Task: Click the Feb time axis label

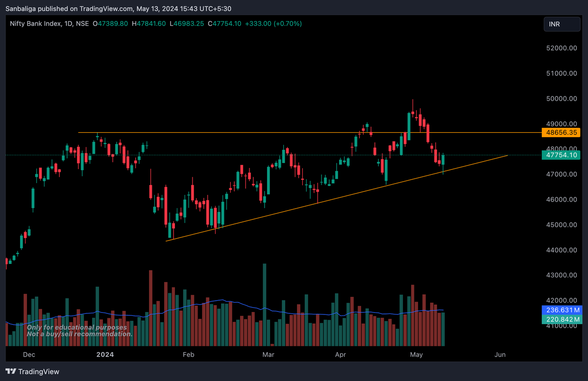Action: 188,354
